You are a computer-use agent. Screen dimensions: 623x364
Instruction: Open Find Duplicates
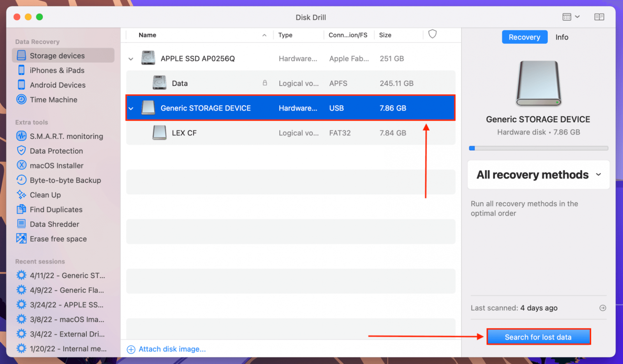pyautogui.click(x=56, y=209)
